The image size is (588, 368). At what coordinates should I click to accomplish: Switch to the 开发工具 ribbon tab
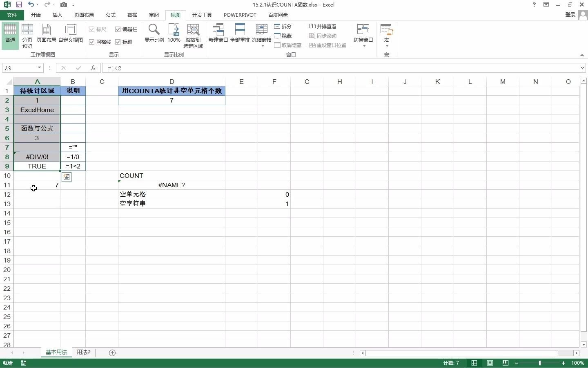(202, 15)
